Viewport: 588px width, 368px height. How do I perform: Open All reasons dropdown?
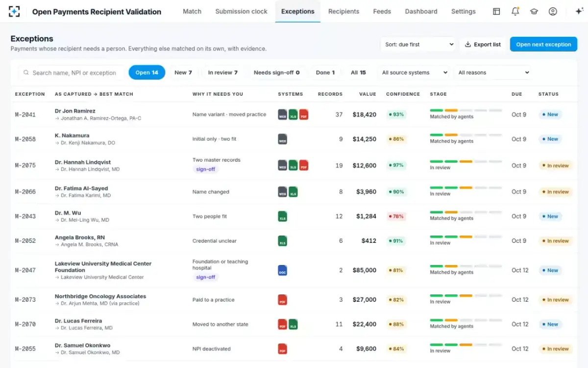pyautogui.click(x=492, y=73)
